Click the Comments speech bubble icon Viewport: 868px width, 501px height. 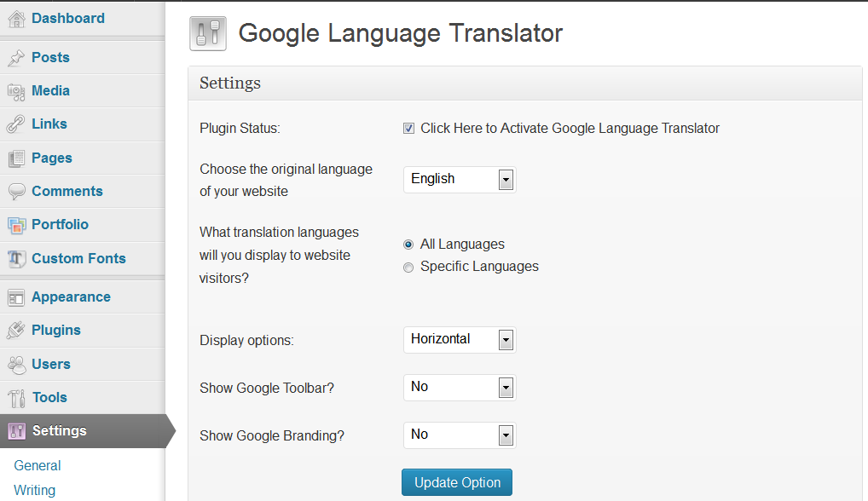(16, 192)
